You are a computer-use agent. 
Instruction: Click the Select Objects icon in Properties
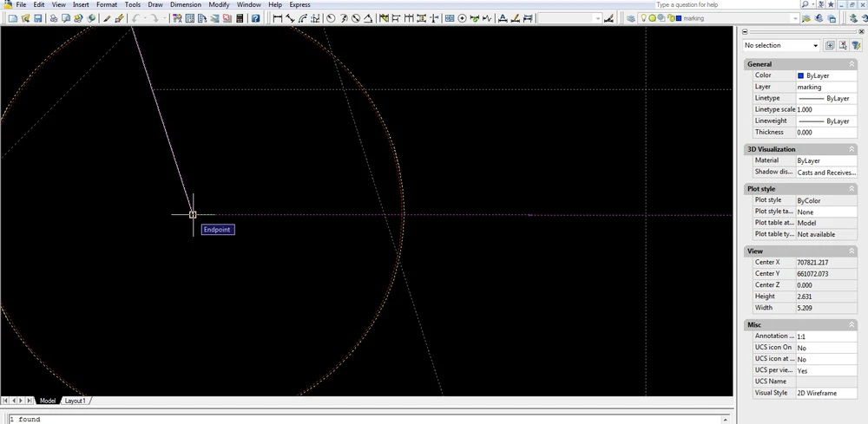[843, 45]
